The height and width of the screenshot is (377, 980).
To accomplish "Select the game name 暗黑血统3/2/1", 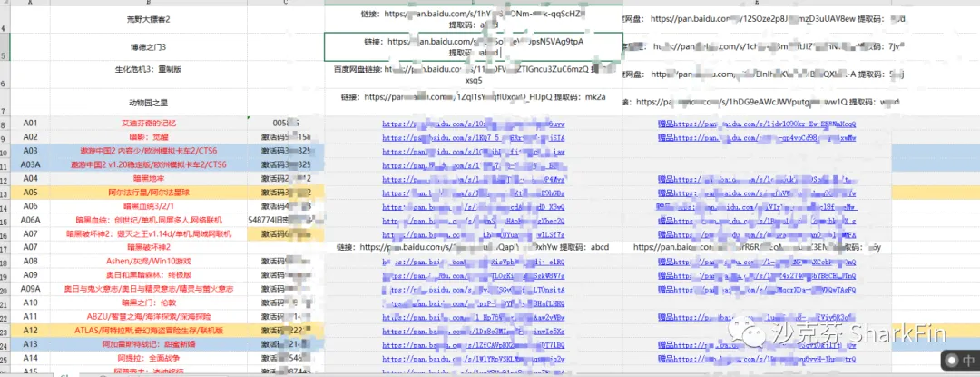I will click(x=149, y=206).
